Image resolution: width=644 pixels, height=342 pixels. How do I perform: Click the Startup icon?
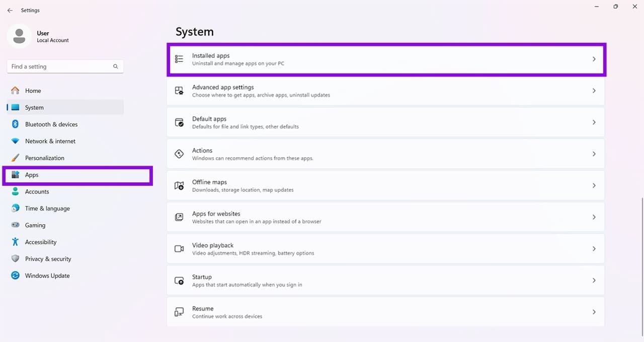pyautogui.click(x=179, y=281)
